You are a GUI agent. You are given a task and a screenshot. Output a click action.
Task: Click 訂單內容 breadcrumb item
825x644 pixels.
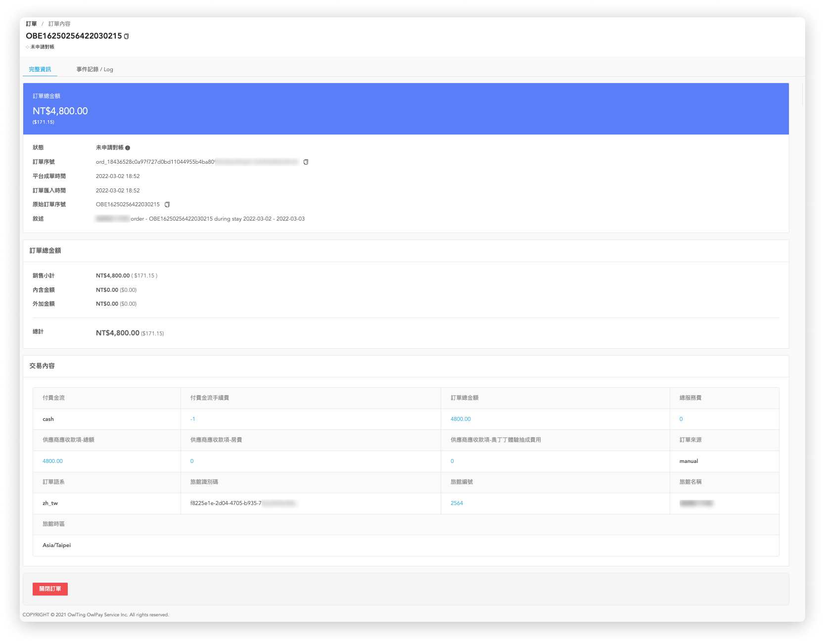[x=59, y=24]
